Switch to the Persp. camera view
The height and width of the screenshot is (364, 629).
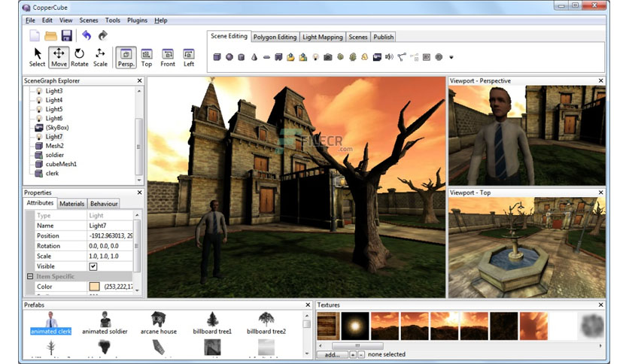[x=126, y=57]
